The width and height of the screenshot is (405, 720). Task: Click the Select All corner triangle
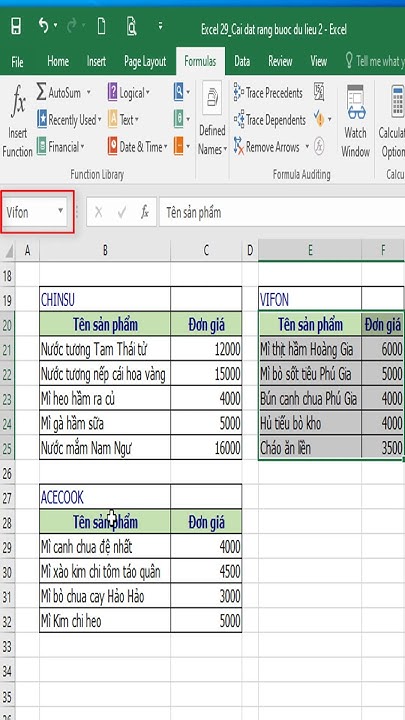pos(8,251)
